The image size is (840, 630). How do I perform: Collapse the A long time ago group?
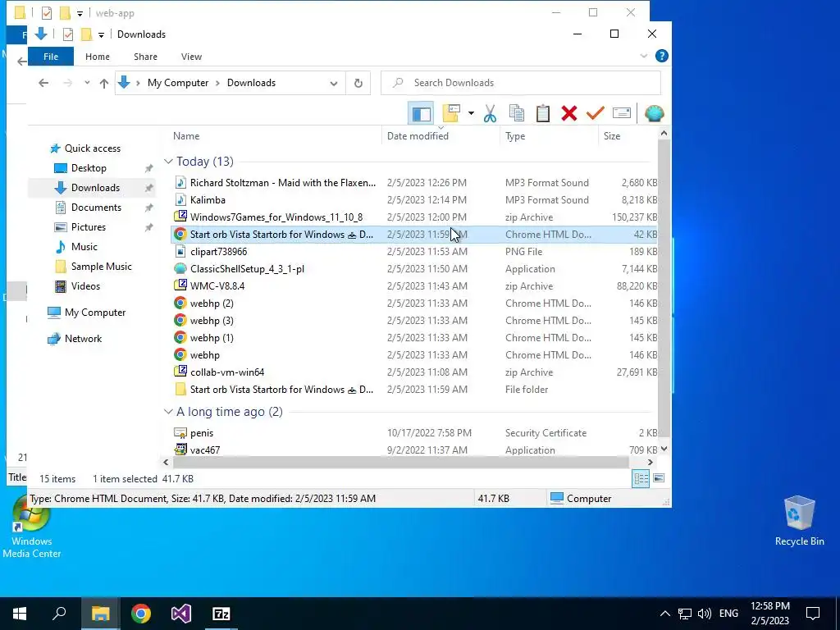[x=168, y=412]
